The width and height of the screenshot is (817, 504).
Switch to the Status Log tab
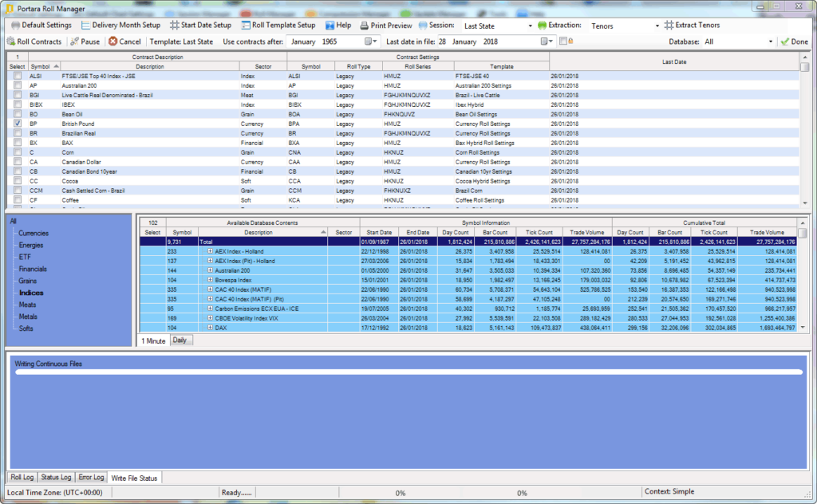pos(56,477)
